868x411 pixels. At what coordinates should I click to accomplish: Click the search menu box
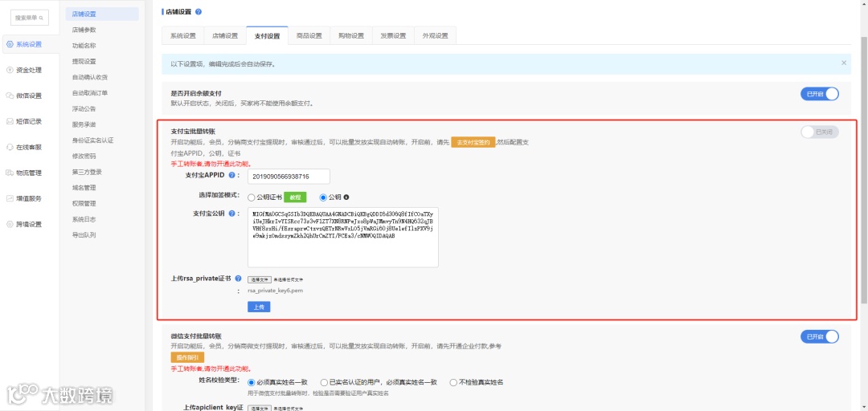(30, 18)
